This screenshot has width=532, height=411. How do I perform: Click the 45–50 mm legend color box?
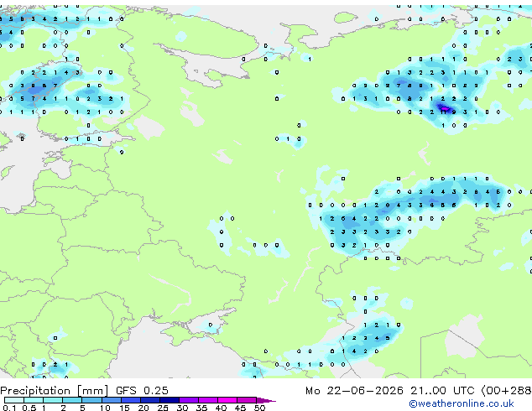[247, 400]
